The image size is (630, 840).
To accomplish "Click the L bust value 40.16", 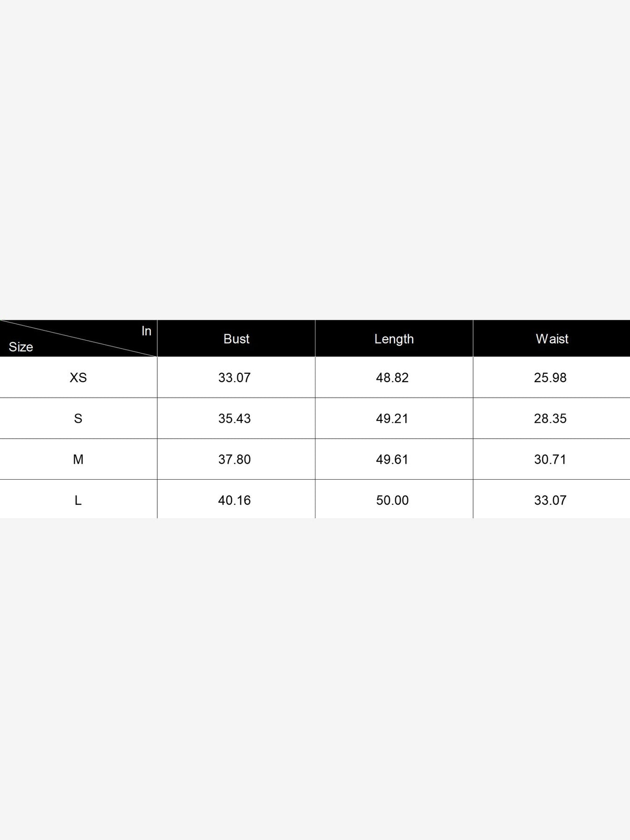I will click(234, 500).
